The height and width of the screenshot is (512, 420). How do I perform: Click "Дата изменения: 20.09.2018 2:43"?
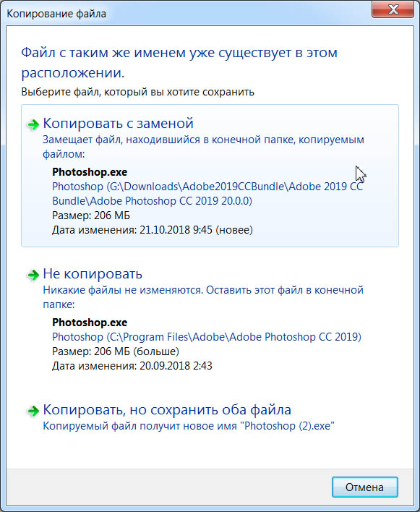[x=132, y=365]
